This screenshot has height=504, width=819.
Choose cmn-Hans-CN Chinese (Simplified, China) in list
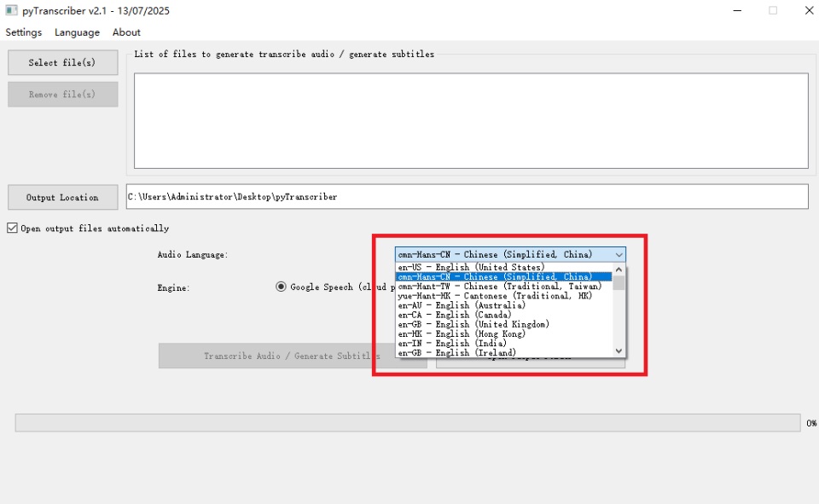503,277
